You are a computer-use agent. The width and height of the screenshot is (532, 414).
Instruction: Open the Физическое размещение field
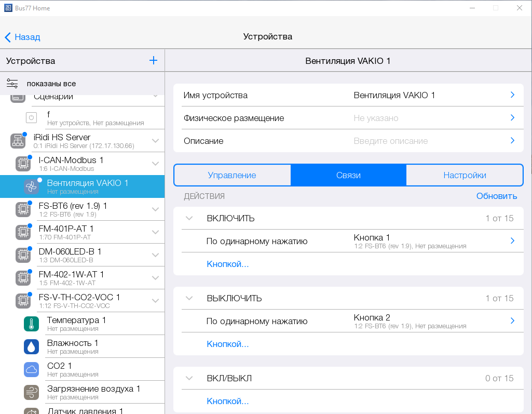click(x=348, y=118)
